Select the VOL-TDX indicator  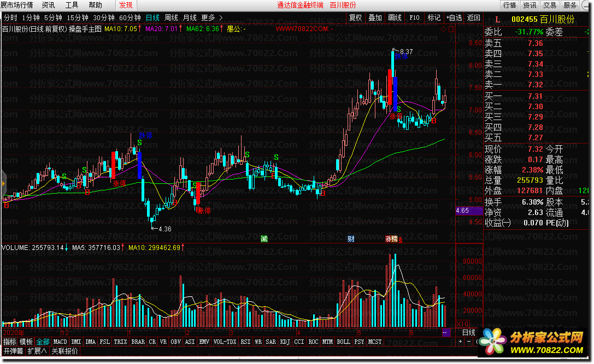tap(225, 342)
